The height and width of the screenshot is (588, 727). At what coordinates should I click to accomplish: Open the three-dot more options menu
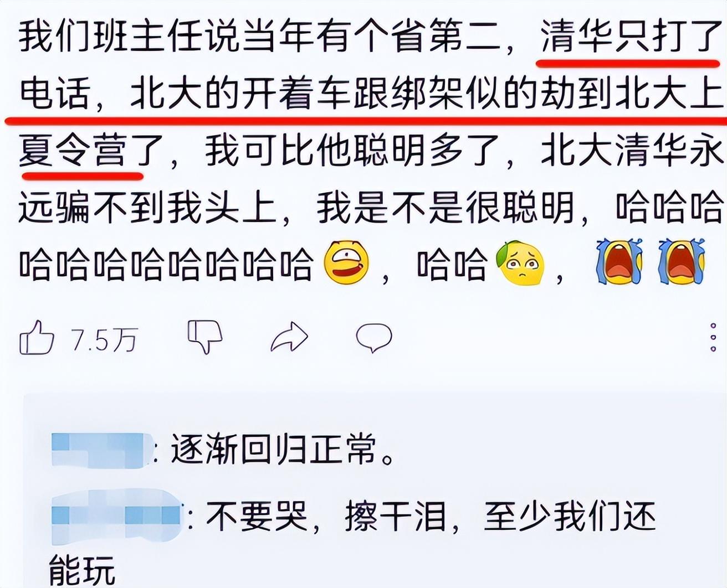[713, 337]
